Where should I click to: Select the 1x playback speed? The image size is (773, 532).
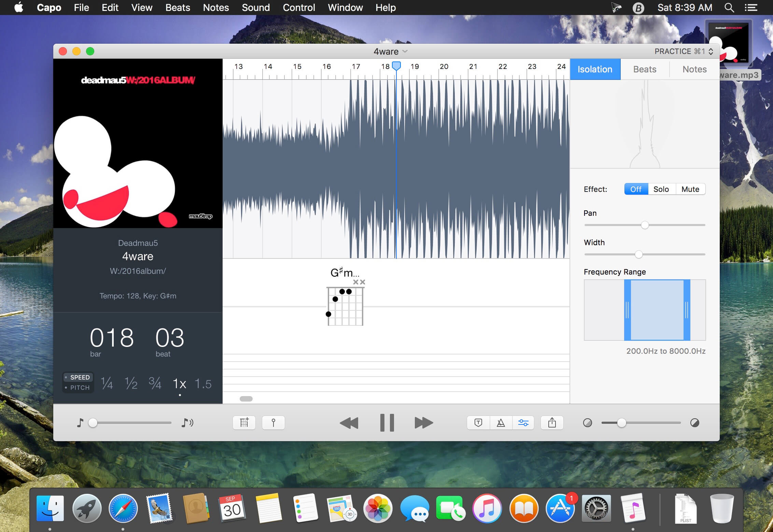click(x=179, y=384)
